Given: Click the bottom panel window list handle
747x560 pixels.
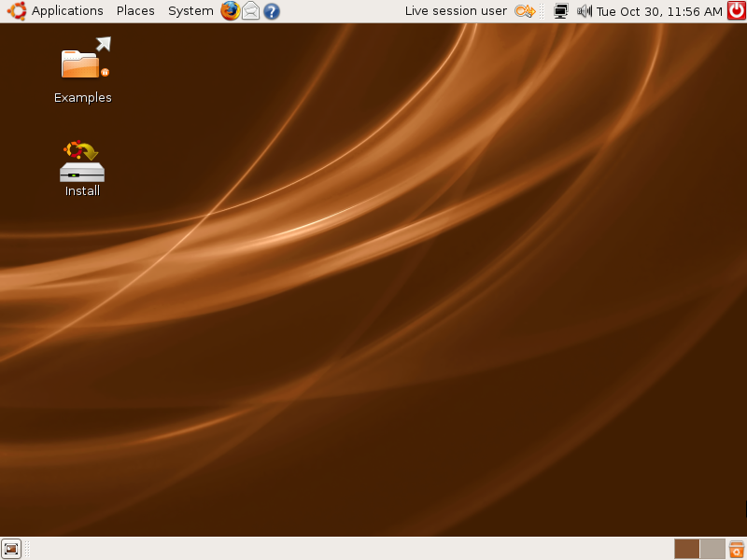Looking at the screenshot, I should tap(28, 549).
